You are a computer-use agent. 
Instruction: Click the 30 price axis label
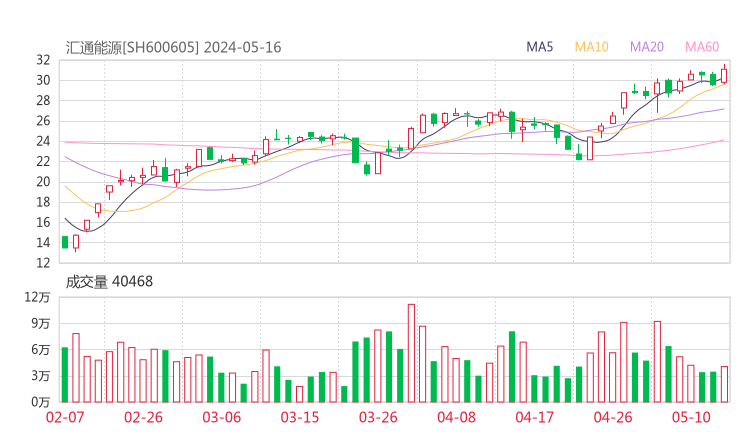tap(43, 80)
